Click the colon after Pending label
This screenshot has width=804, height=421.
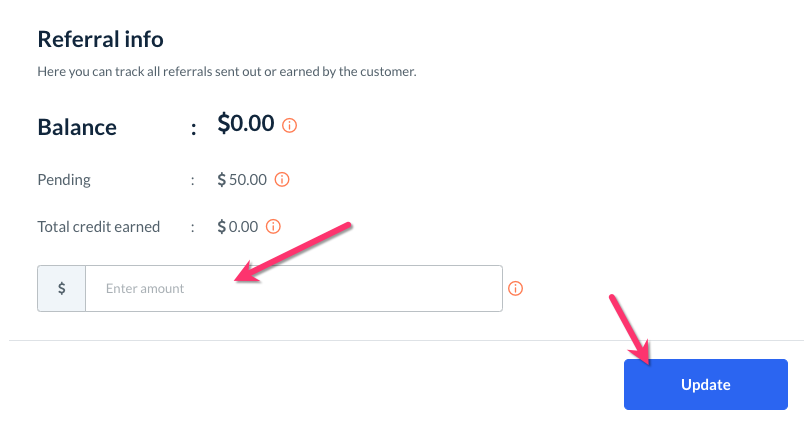[194, 180]
